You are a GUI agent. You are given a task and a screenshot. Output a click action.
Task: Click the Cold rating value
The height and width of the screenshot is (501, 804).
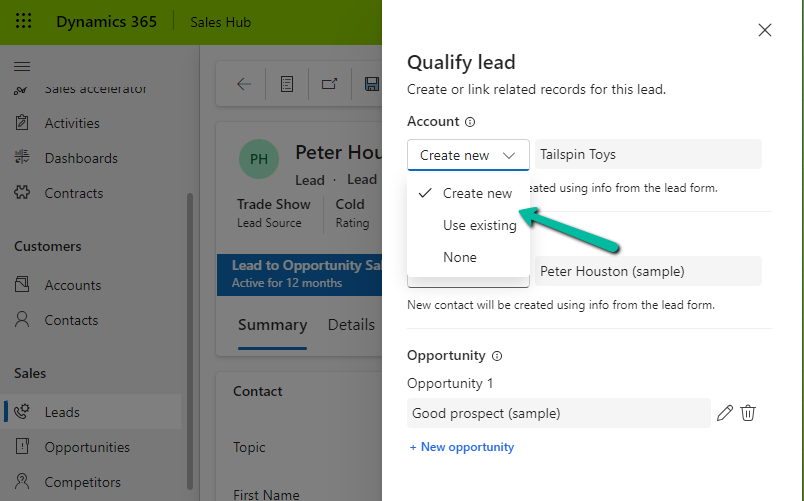pos(350,204)
